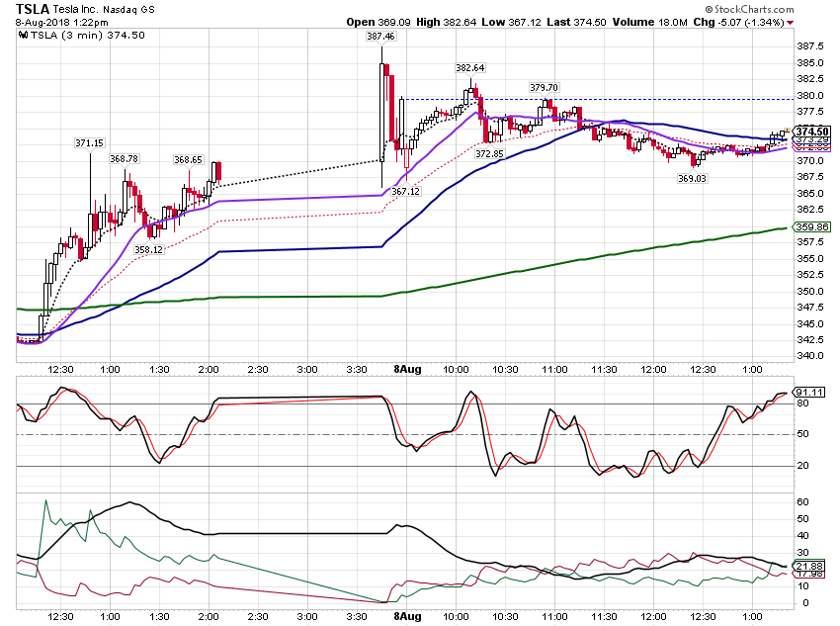
Task: Click the "372.85" price annotation
Action: click(489, 154)
